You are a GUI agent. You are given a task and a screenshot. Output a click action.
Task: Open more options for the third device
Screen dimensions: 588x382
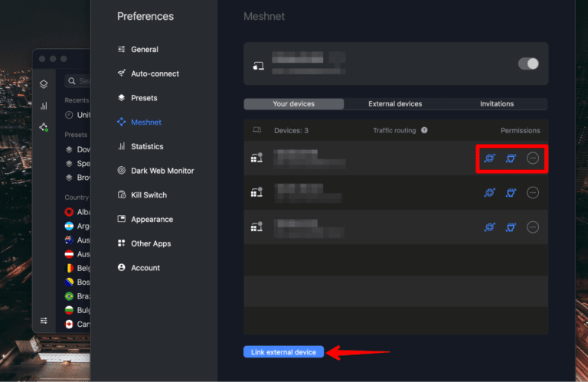tap(533, 227)
